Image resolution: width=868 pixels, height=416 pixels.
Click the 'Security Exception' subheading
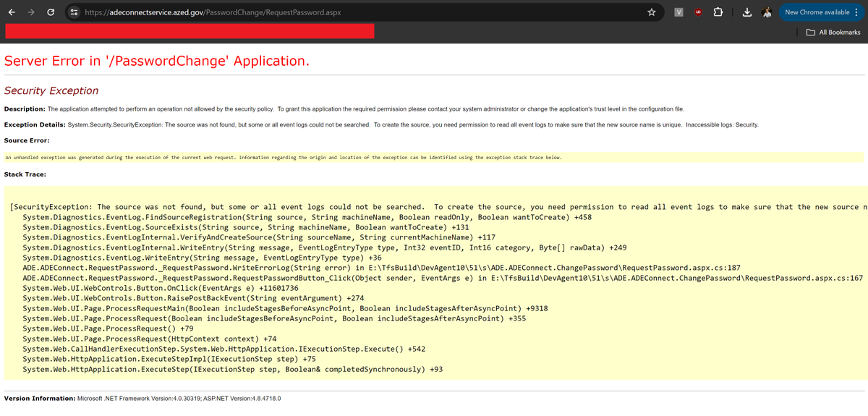click(x=51, y=90)
